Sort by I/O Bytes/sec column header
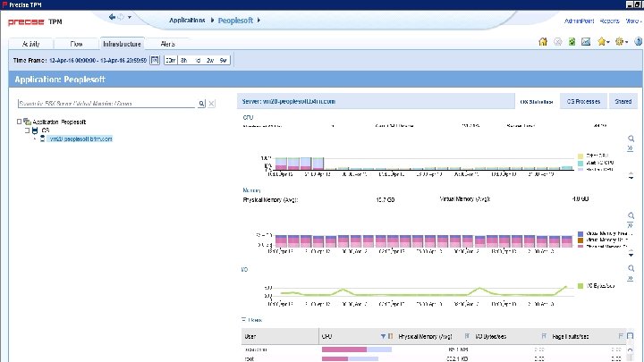Image resolution: width=644 pixels, height=362 pixels. (491, 336)
